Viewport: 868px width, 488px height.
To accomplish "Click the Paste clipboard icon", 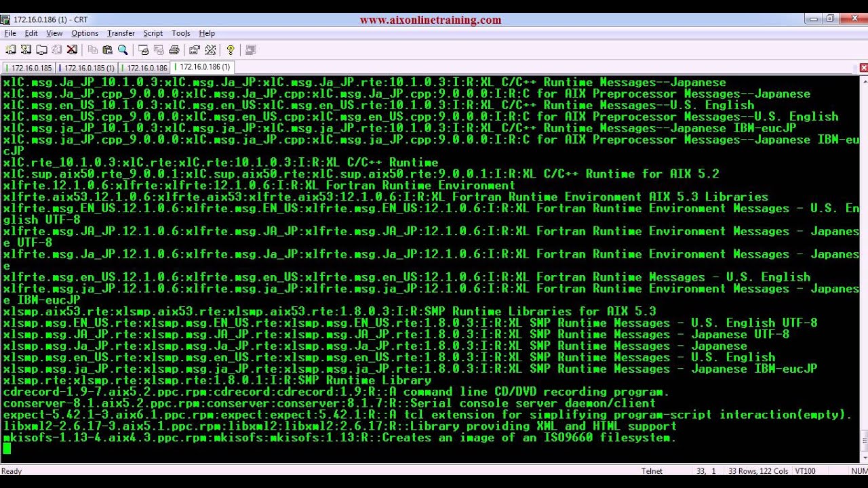I will [x=107, y=49].
